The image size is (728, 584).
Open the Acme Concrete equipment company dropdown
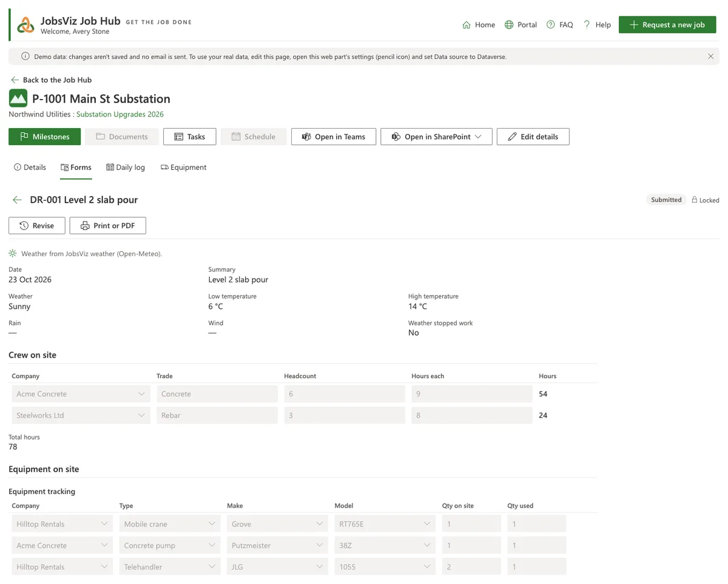(62, 545)
